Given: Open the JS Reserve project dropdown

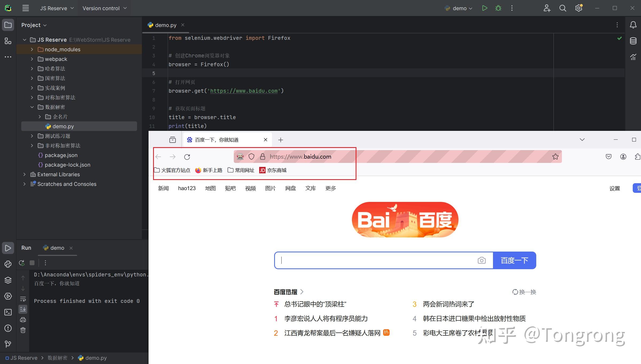Looking at the screenshot, I should pos(56,8).
